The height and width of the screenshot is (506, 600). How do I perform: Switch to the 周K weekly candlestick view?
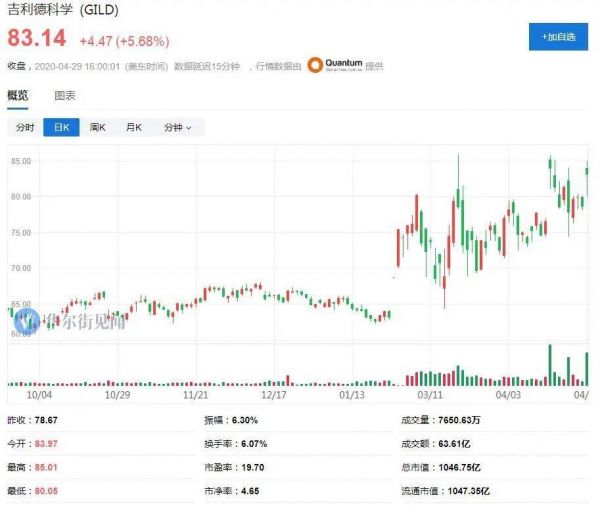click(97, 128)
